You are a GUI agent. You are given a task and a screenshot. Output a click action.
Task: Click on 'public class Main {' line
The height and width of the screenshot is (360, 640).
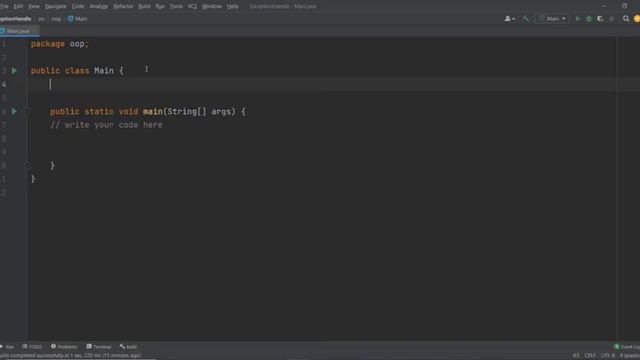77,71
